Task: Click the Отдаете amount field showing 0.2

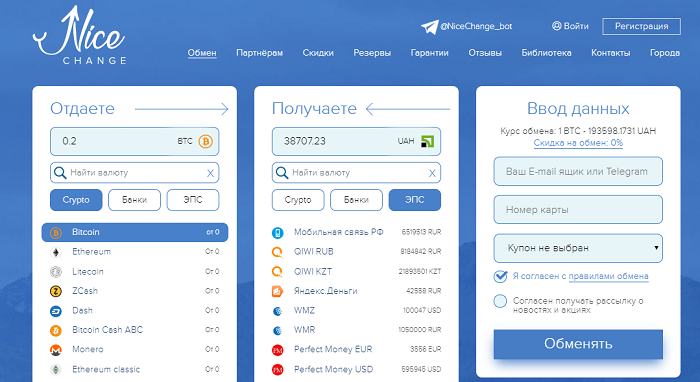Action: (134, 141)
